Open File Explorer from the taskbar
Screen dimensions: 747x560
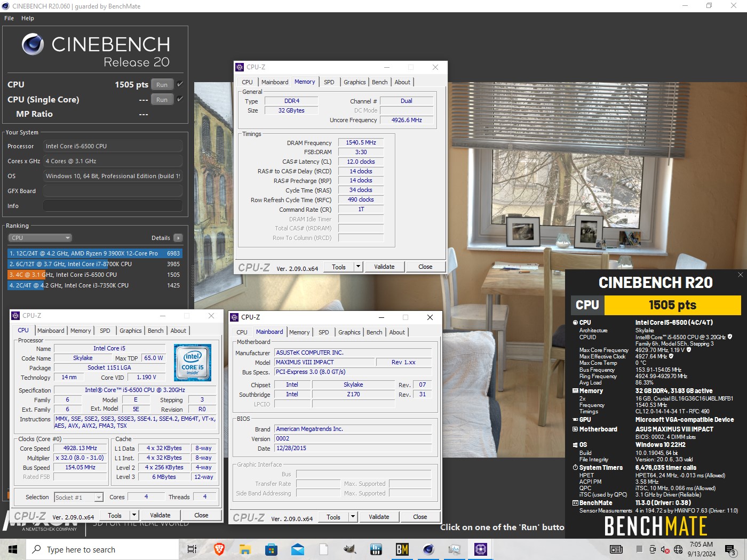245,549
